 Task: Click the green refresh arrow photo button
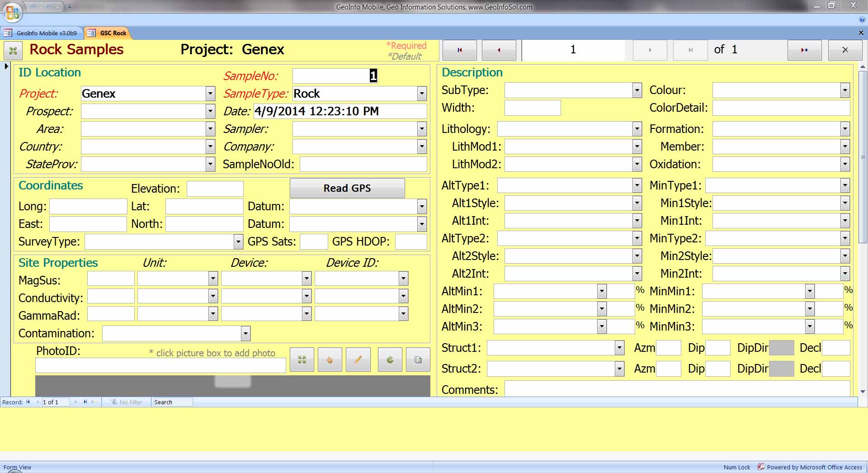click(x=390, y=360)
